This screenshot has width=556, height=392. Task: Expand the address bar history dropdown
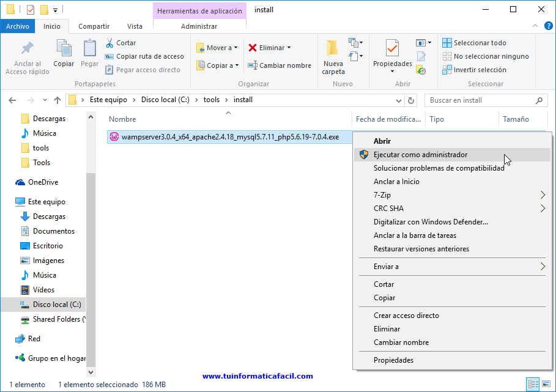tap(399, 101)
